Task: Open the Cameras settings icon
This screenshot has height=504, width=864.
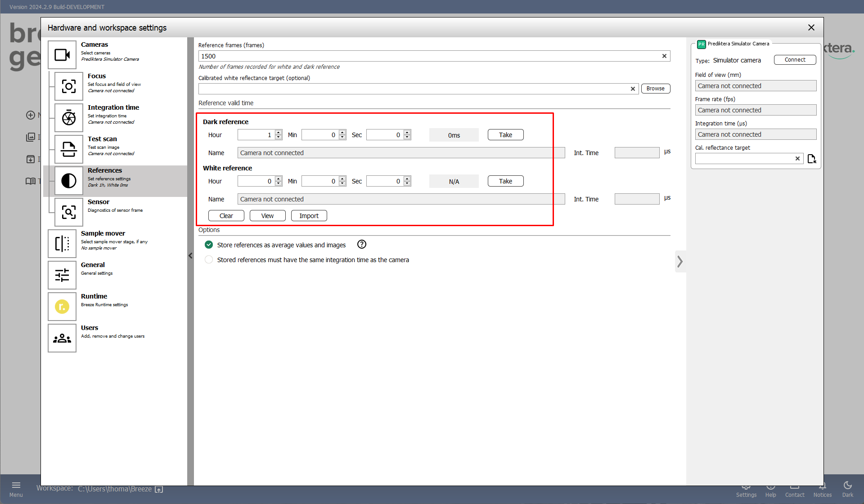Action: (x=62, y=55)
